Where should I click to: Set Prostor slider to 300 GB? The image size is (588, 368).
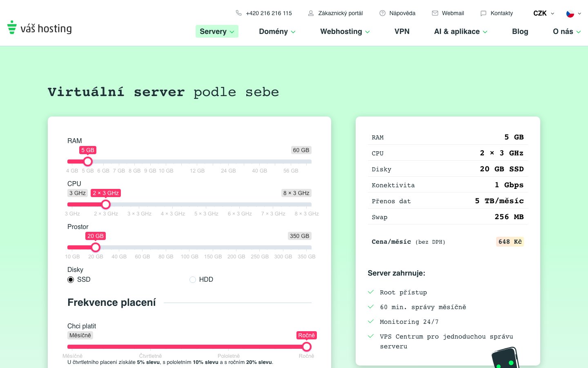[283, 256]
